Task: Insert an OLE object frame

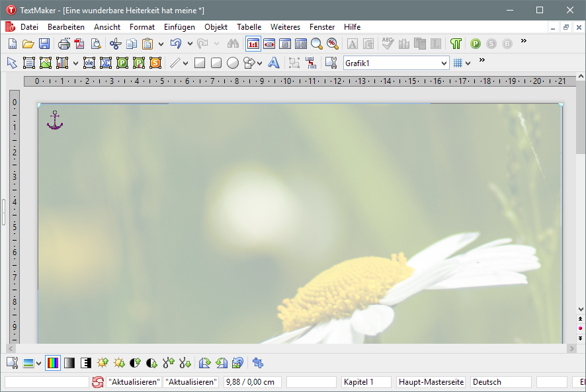Action: [89, 63]
